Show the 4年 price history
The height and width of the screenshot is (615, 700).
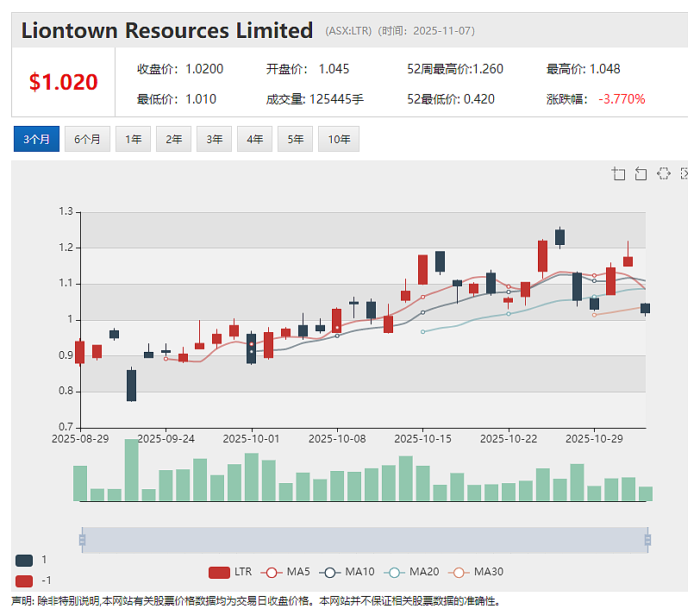click(x=254, y=139)
